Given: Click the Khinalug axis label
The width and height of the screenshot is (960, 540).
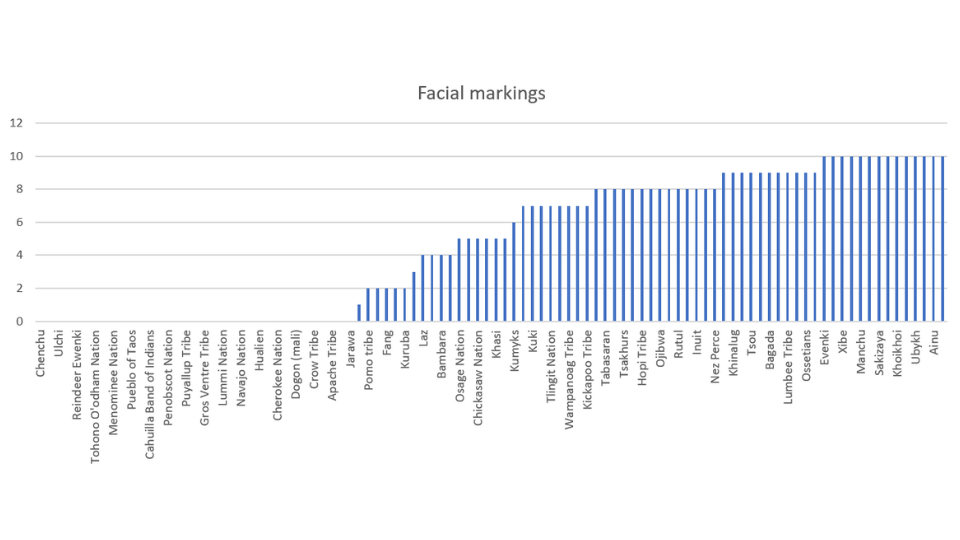Looking at the screenshot, I should pos(734,353).
